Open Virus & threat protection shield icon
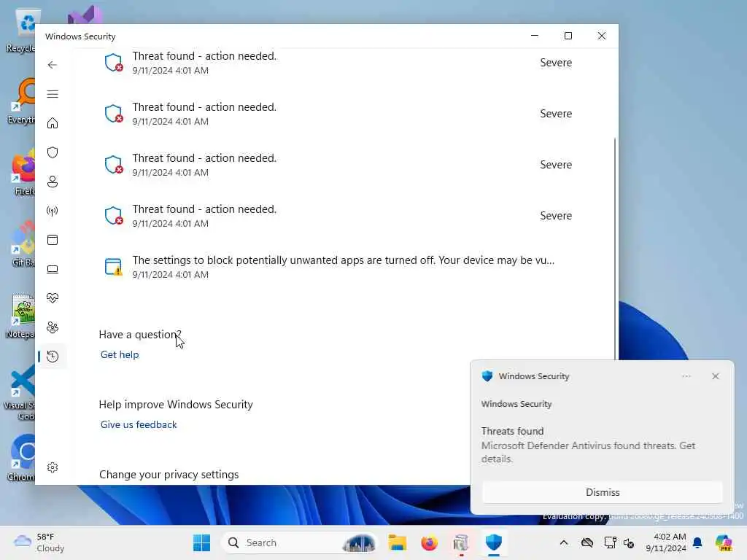The width and height of the screenshot is (747, 560). pyautogui.click(x=53, y=152)
